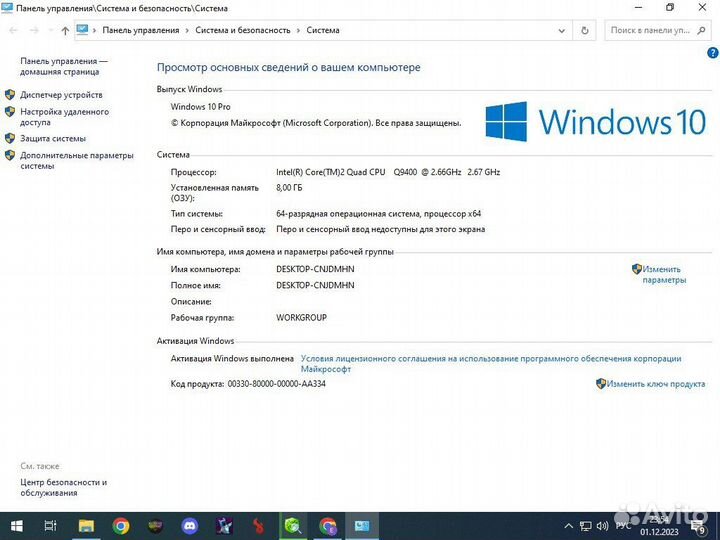Image resolution: width=720 pixels, height=540 pixels.
Task: Go to Панель управления — домашняя страница
Action: click(64, 66)
